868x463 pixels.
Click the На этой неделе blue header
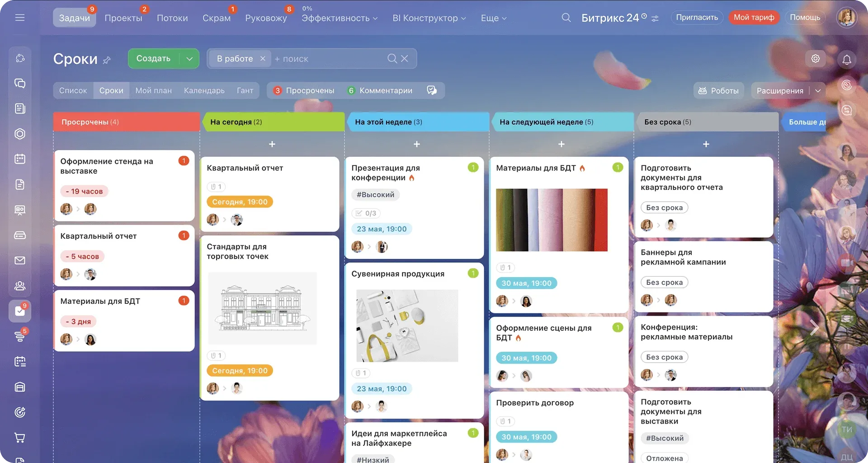coord(418,122)
